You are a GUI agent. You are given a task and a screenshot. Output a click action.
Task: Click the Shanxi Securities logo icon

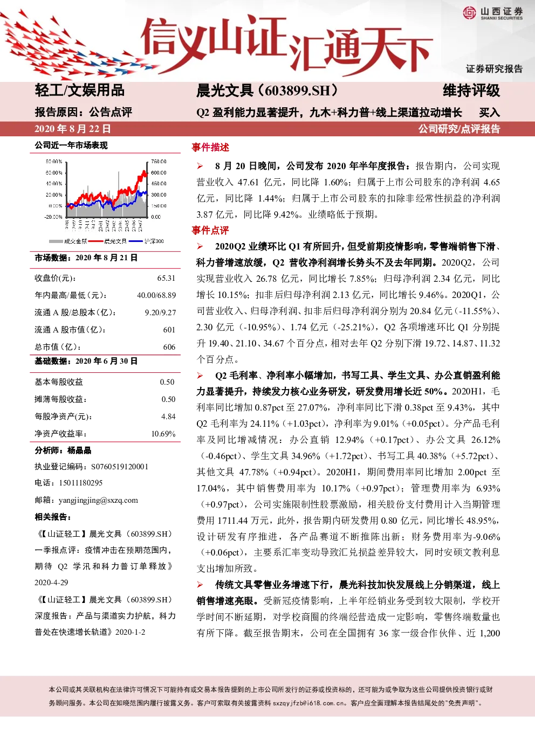click(470, 12)
